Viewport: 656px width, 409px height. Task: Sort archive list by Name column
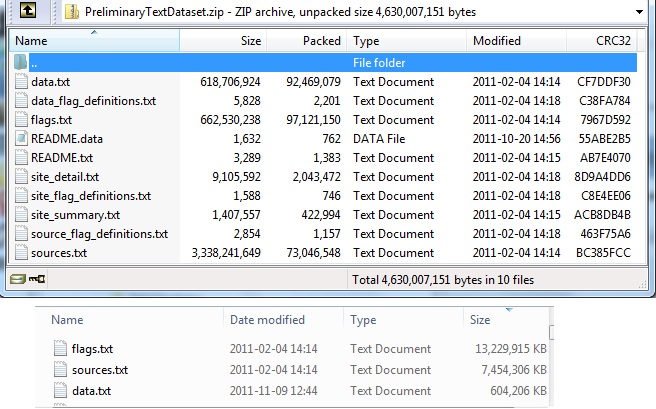click(x=95, y=41)
